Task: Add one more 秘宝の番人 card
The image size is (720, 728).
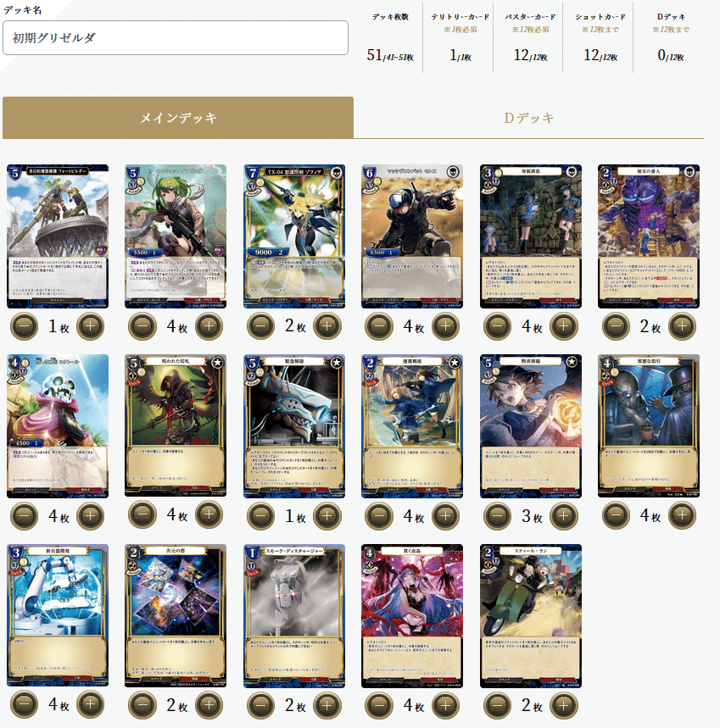Action: tap(682, 326)
